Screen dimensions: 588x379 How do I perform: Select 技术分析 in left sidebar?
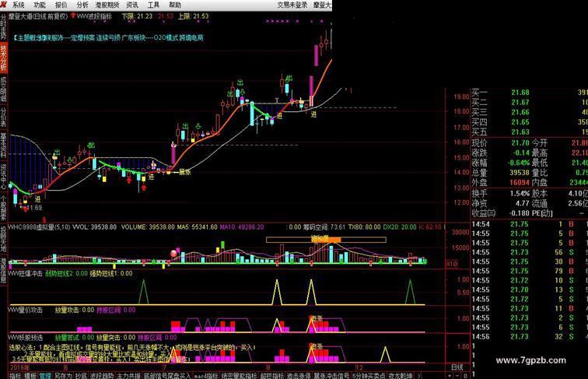click(3, 58)
